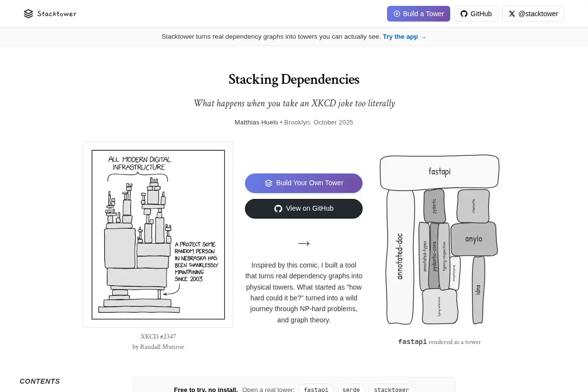Select the starlette tower block

click(x=473, y=206)
